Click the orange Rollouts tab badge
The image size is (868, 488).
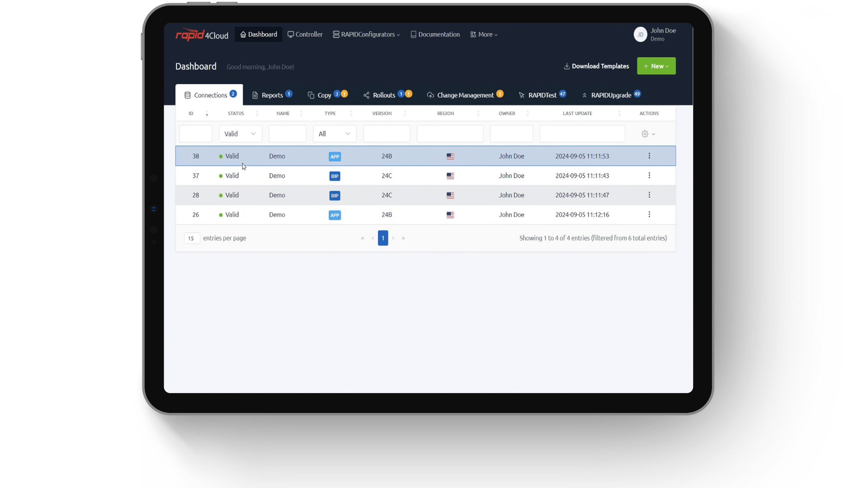409,94
